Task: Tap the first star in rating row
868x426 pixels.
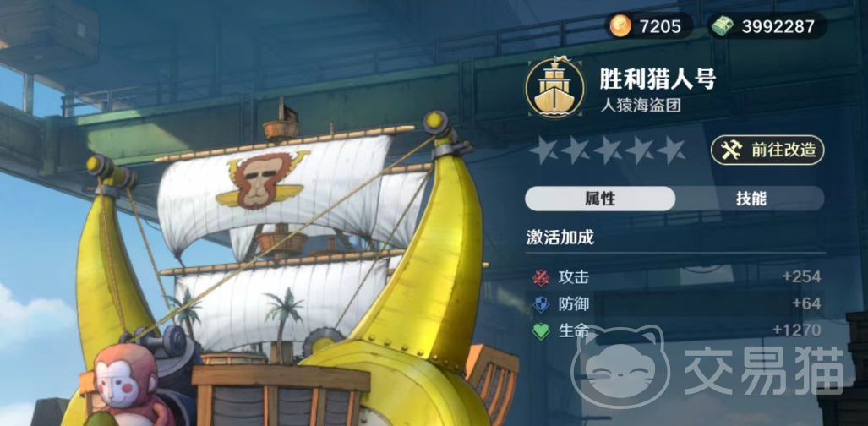Action: 543,150
